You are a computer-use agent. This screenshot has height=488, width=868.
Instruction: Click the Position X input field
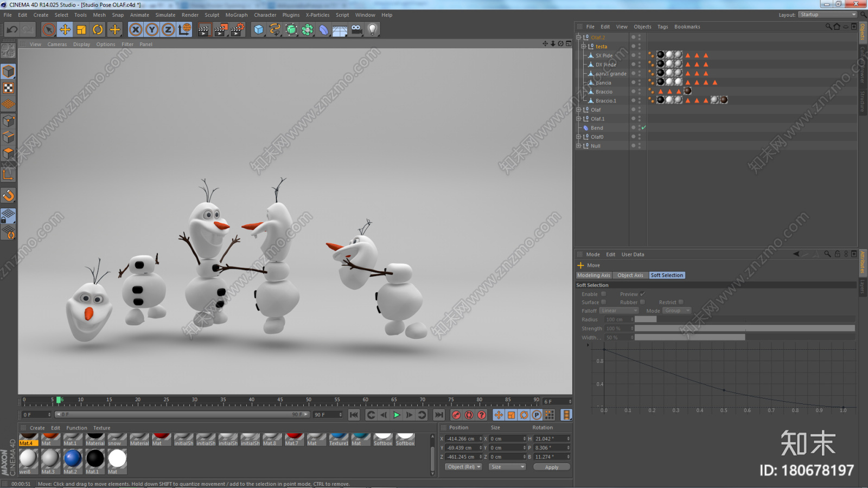464,439
